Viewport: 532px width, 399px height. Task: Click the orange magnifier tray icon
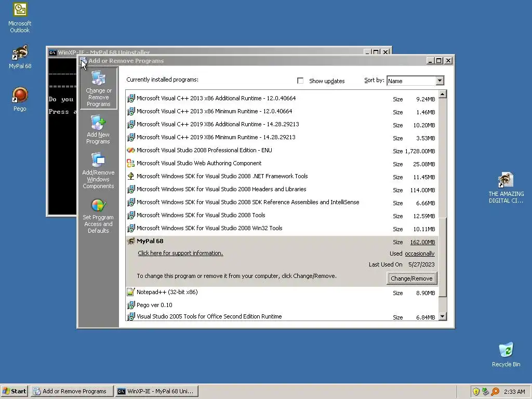[495, 392]
